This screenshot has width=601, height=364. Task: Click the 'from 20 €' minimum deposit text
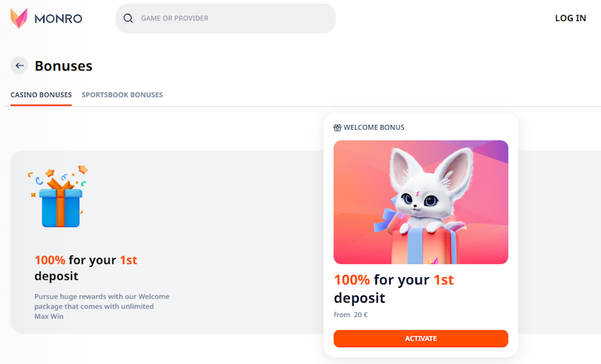point(350,315)
